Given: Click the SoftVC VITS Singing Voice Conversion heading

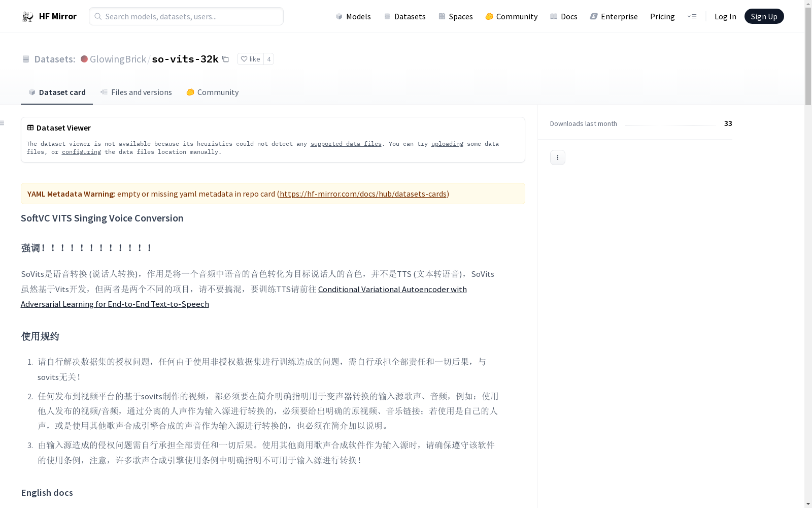Looking at the screenshot, I should click(x=102, y=218).
